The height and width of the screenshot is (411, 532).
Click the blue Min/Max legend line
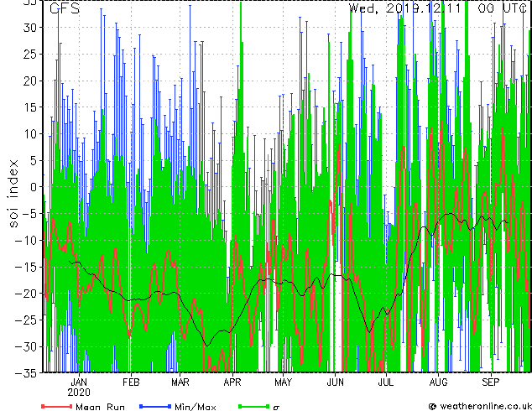point(155,406)
